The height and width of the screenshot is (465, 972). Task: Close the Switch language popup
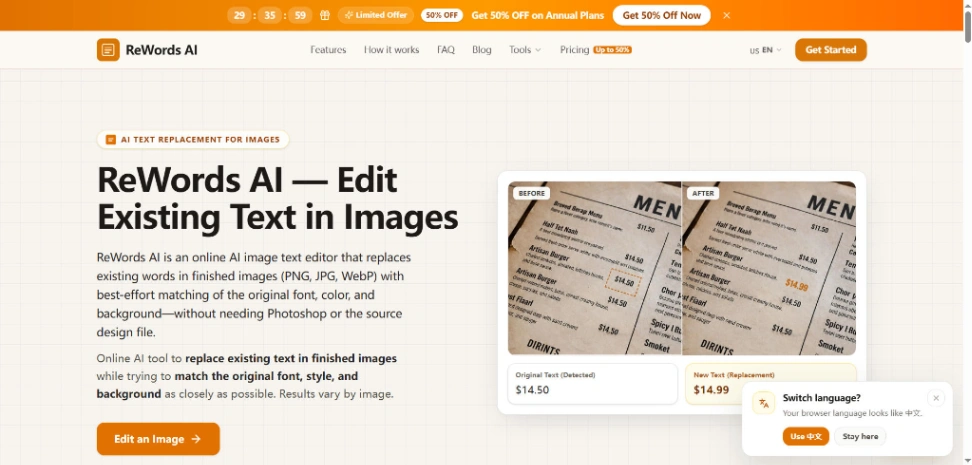point(936,398)
